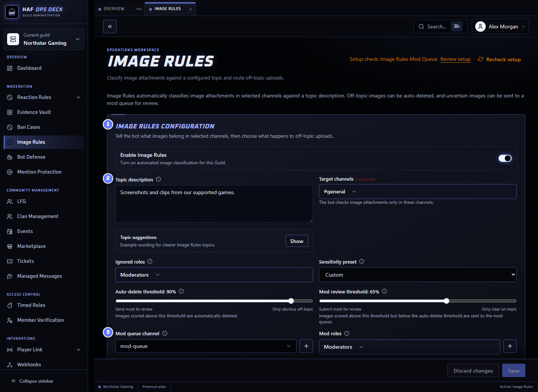Expand the Player Link submenu chevron
Screen dimensions: 538x392
click(x=78, y=350)
